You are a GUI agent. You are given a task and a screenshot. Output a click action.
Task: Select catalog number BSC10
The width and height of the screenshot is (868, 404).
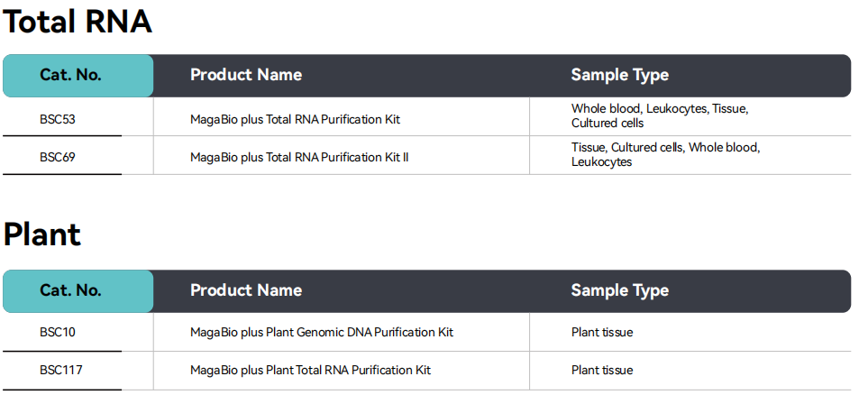[58, 332]
